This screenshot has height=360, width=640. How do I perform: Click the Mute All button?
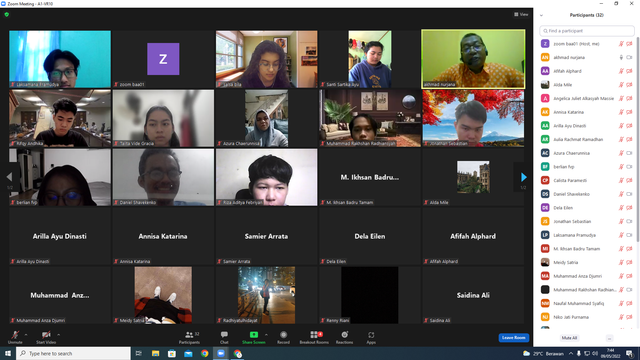click(x=569, y=338)
